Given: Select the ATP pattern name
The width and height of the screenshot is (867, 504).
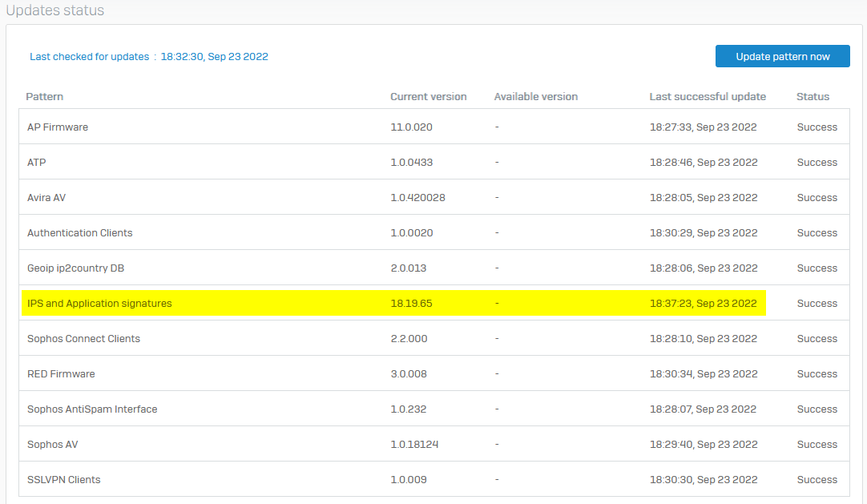Looking at the screenshot, I should [37, 163].
